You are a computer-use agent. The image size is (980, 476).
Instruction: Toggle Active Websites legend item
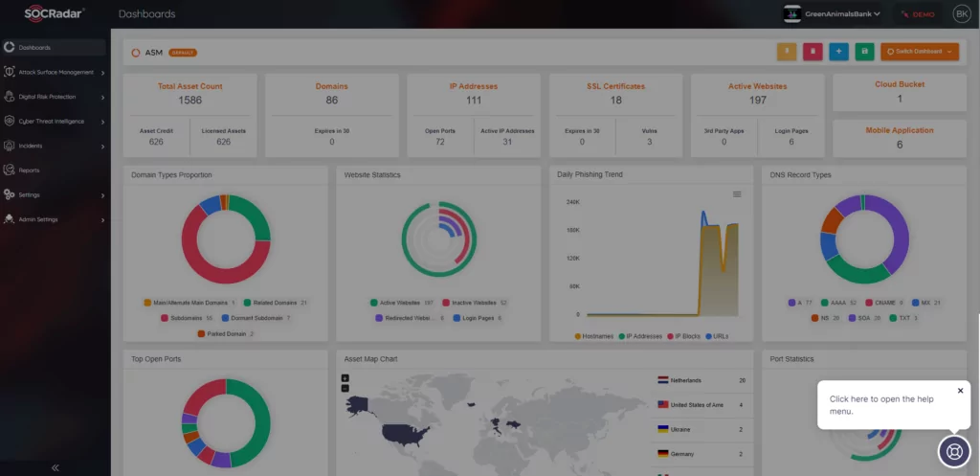(x=402, y=303)
